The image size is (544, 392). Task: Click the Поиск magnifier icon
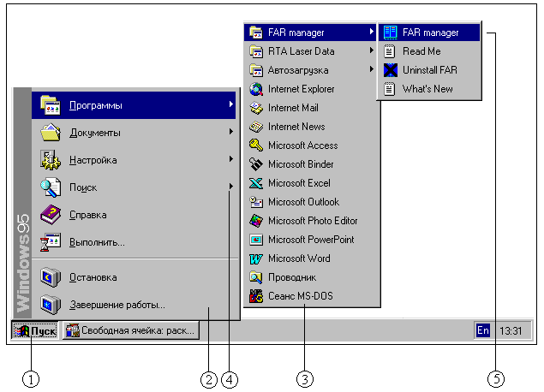(x=51, y=187)
